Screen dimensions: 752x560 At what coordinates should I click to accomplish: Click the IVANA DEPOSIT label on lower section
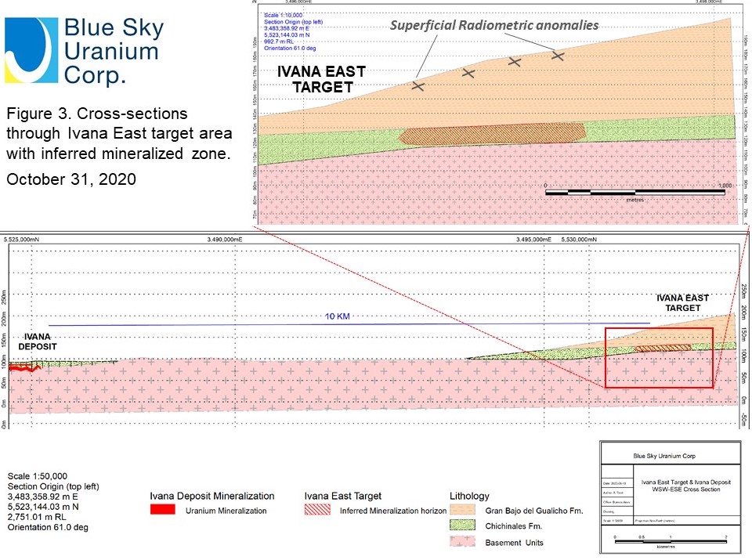(x=38, y=341)
